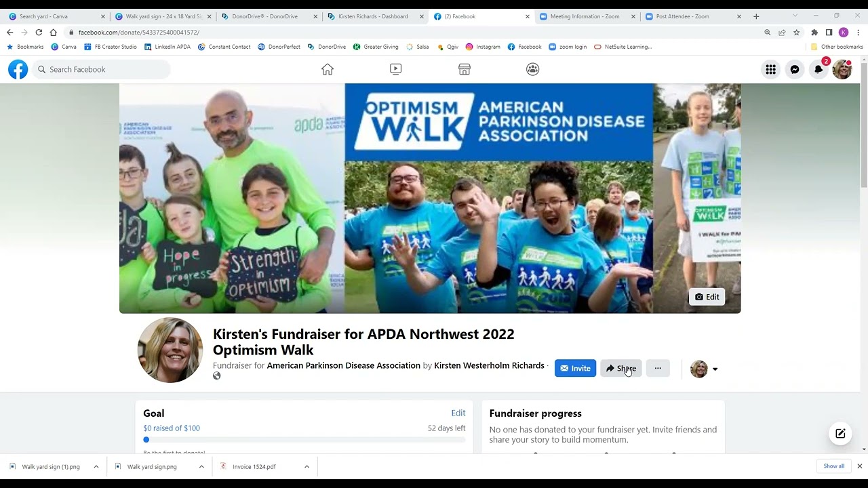Open the Other bookmarks folder

(x=837, y=47)
